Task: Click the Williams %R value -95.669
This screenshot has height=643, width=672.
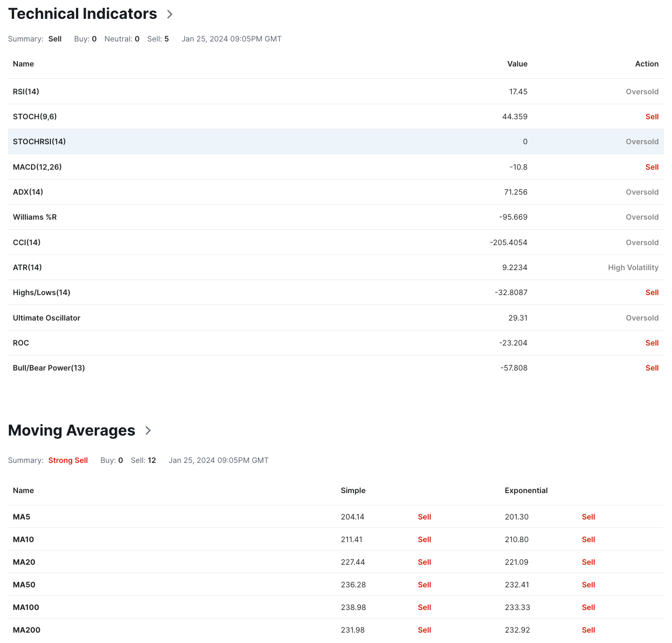Action: click(x=513, y=217)
